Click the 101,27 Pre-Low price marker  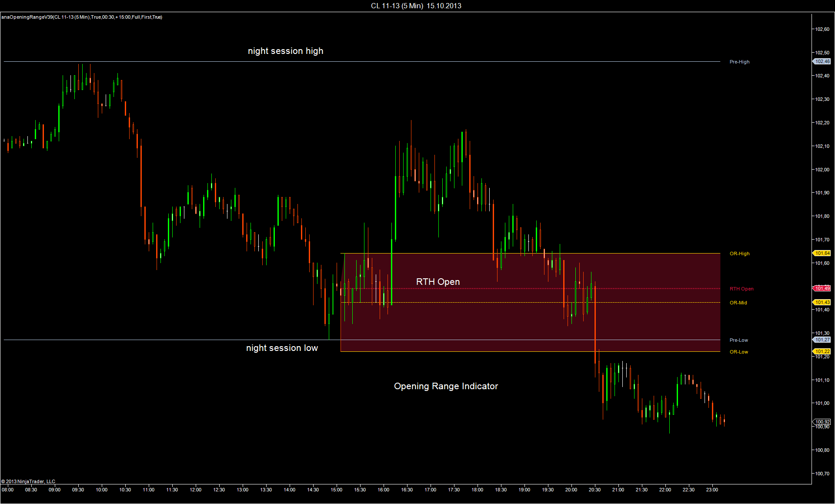coord(822,340)
